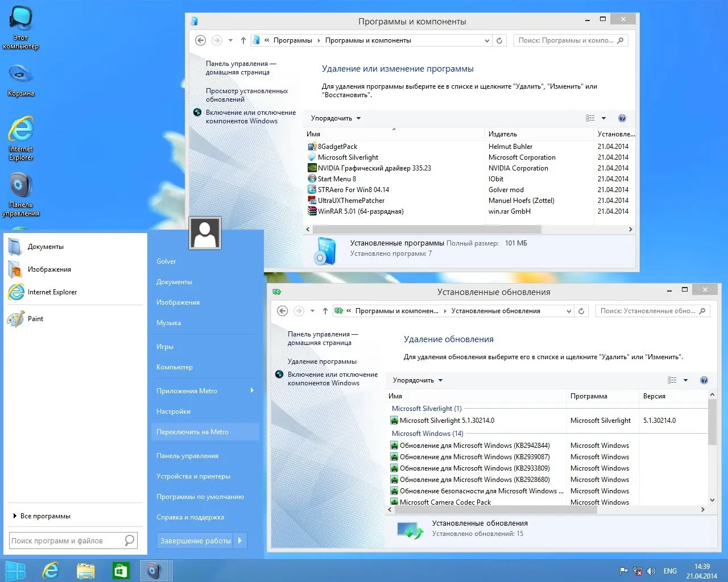Screen dimensions: 728x582
Task: Launch Paint from the Start menu pinned list
Action: tap(75, 319)
